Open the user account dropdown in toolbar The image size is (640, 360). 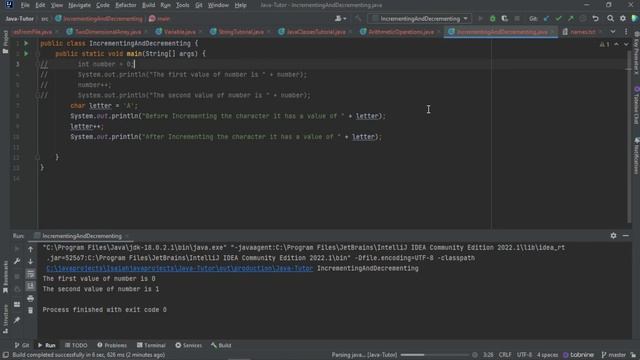click(x=340, y=19)
